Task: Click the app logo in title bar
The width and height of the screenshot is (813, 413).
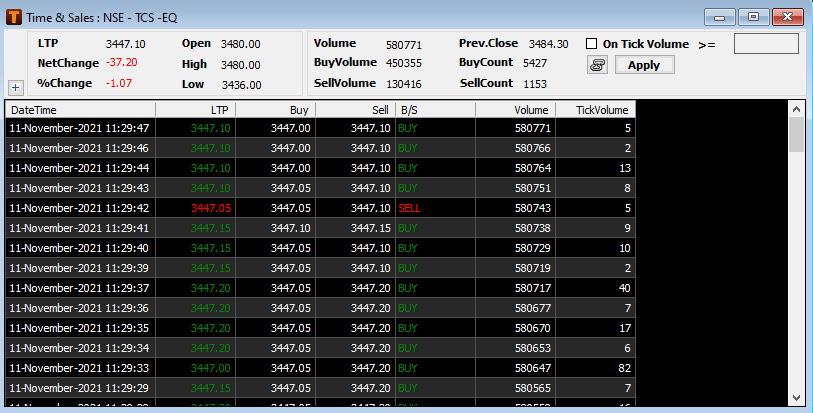Action: (x=13, y=17)
